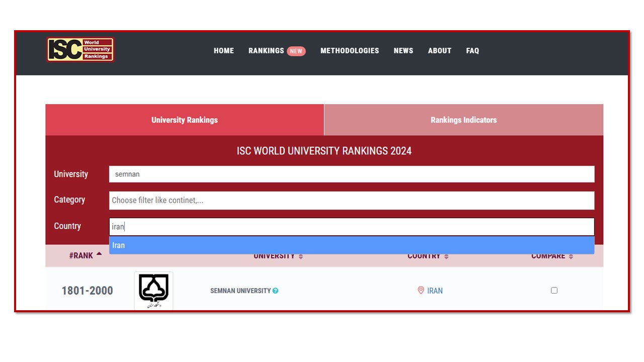Click the ISC World University Rankings logo

coord(80,50)
